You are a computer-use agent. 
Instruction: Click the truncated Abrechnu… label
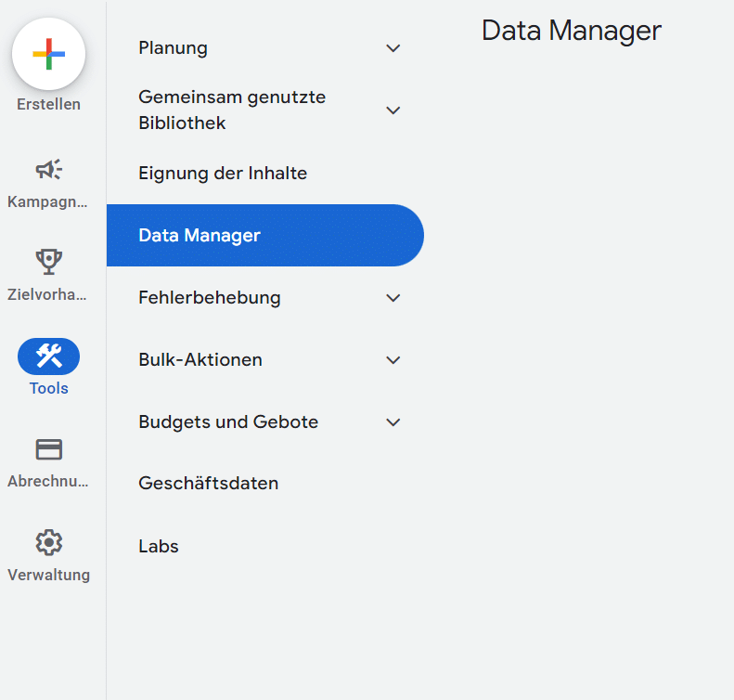(x=47, y=481)
